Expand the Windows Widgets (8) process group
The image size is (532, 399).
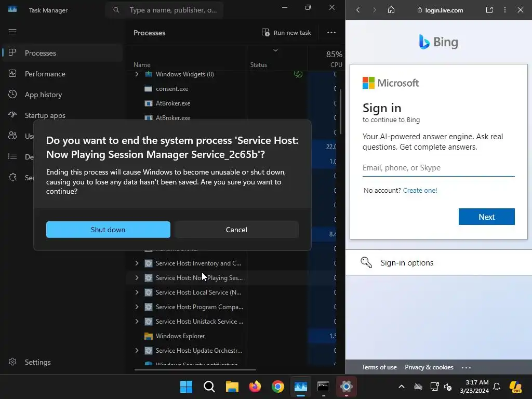(x=137, y=74)
